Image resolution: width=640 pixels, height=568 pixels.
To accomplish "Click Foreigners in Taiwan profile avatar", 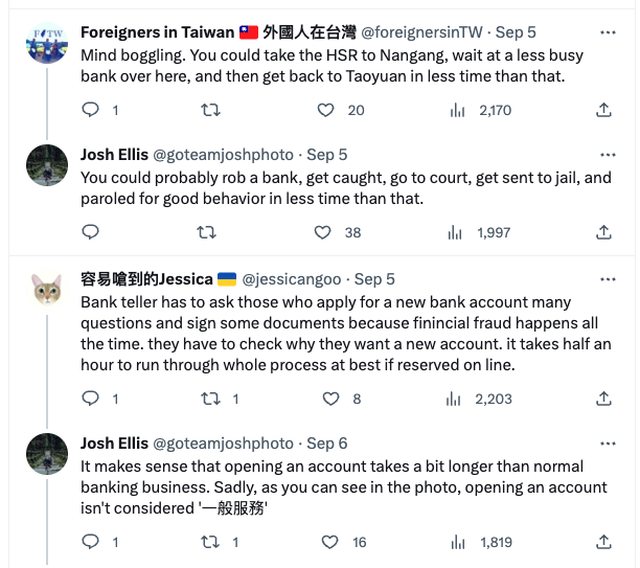I will pos(46,41).
